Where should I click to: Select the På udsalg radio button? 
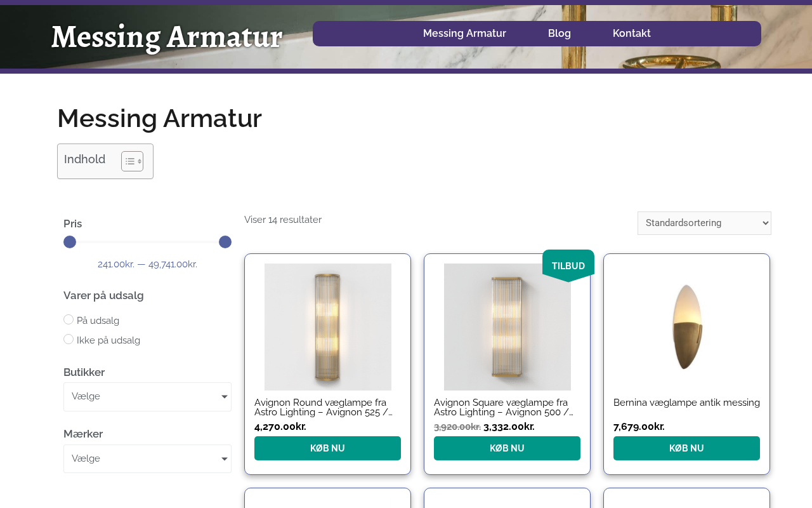pos(69,319)
